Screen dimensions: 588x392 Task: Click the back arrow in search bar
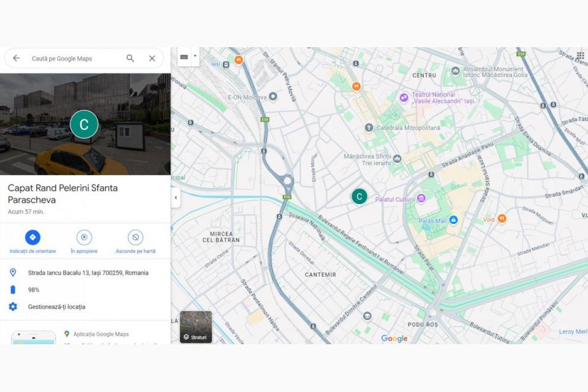pos(16,58)
